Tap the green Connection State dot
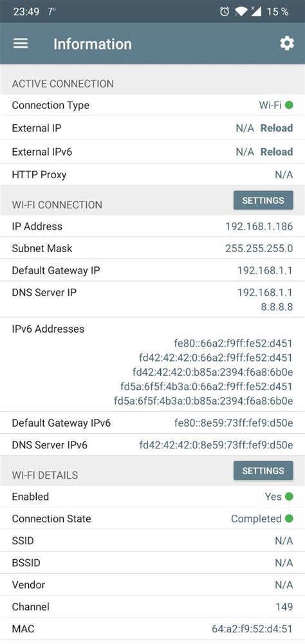 [x=289, y=519]
